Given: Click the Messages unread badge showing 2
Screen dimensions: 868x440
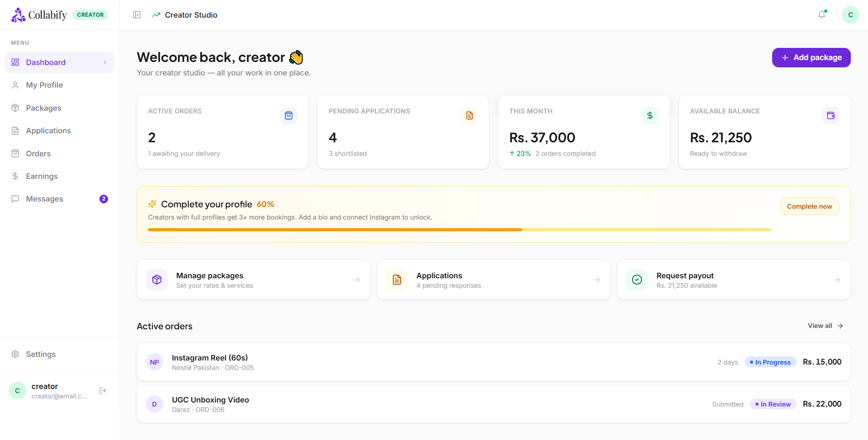Looking at the screenshot, I should click(104, 199).
